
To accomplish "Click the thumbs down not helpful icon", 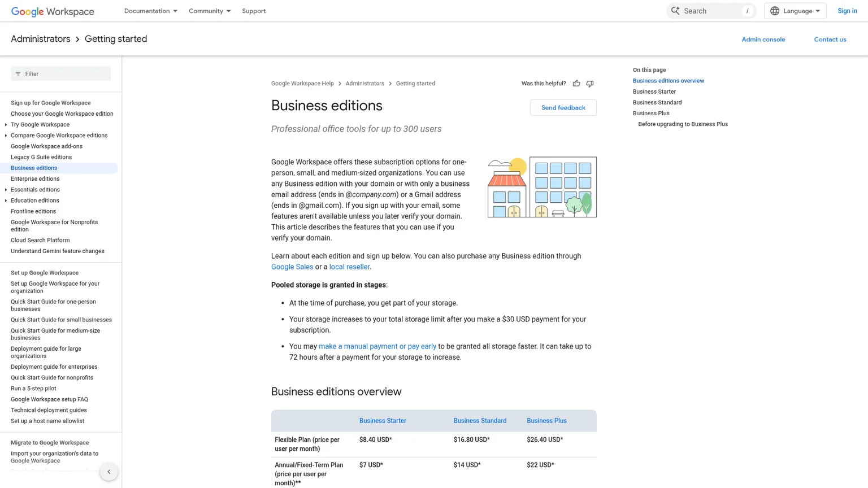I will pos(590,84).
